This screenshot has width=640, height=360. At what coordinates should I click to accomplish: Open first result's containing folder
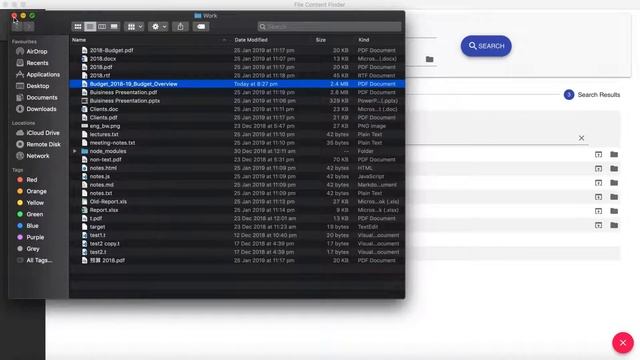[x=614, y=154]
